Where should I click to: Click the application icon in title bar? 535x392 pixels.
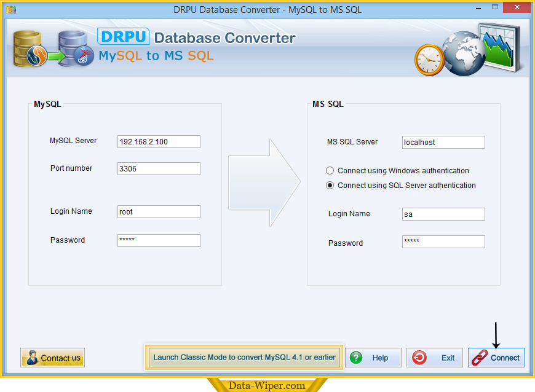[x=11, y=10]
